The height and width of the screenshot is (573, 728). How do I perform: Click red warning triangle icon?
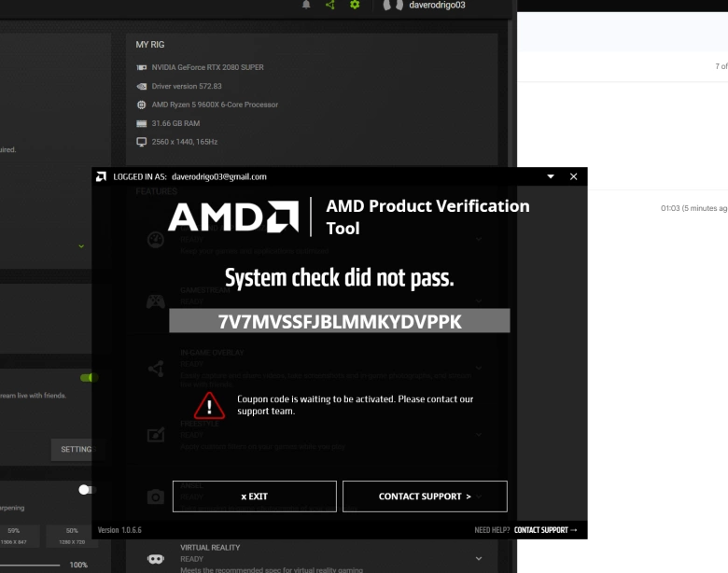pyautogui.click(x=209, y=405)
